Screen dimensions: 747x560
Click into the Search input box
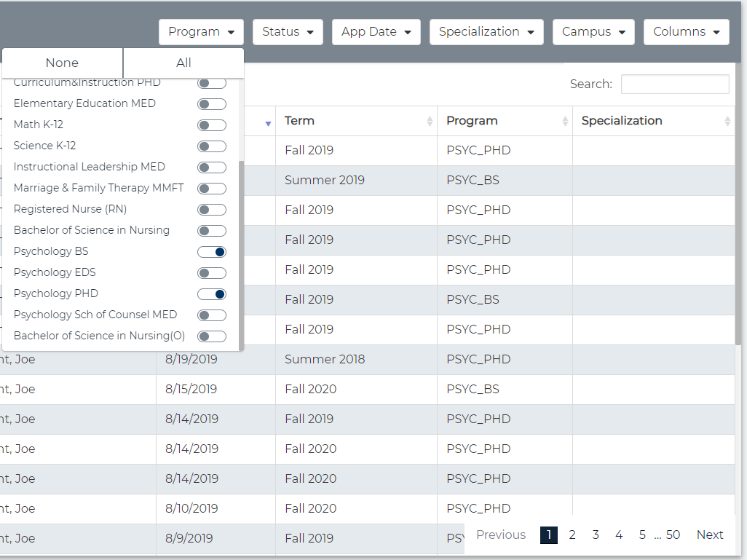point(674,84)
